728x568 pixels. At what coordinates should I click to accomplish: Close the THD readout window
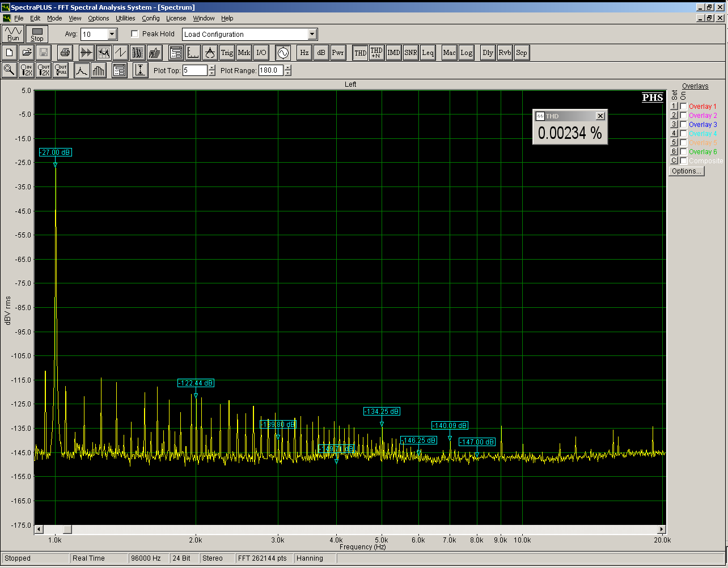pos(600,116)
